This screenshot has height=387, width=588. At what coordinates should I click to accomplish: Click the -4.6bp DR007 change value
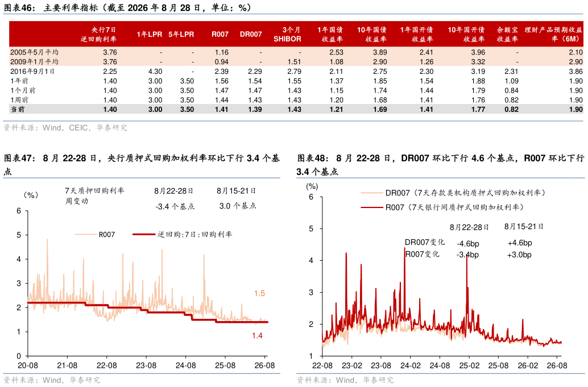(x=468, y=244)
